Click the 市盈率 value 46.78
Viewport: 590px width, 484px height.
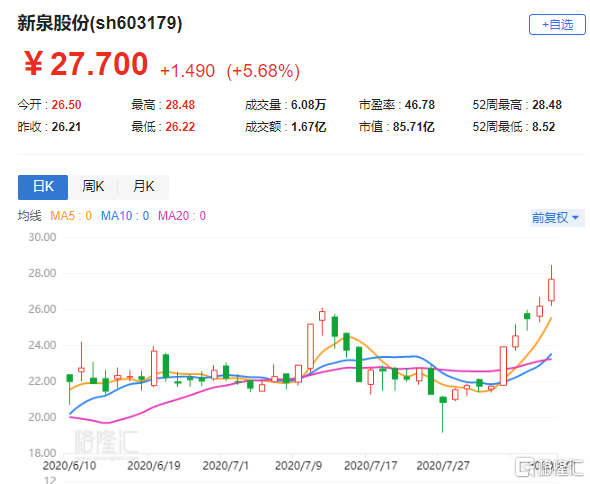click(420, 105)
